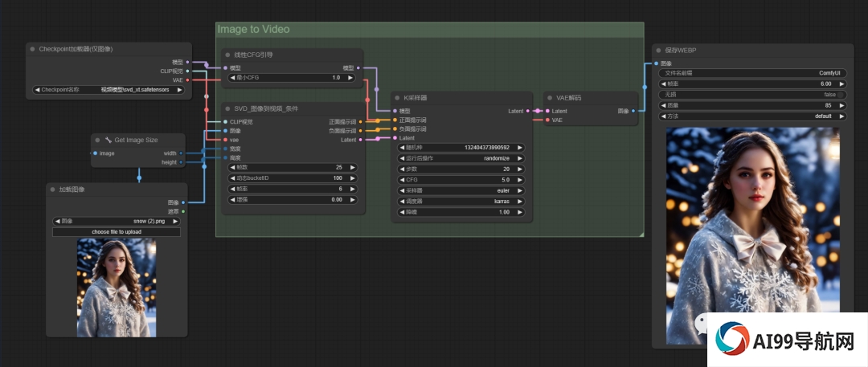Decrease 帧数 with its left arrow

(232, 167)
